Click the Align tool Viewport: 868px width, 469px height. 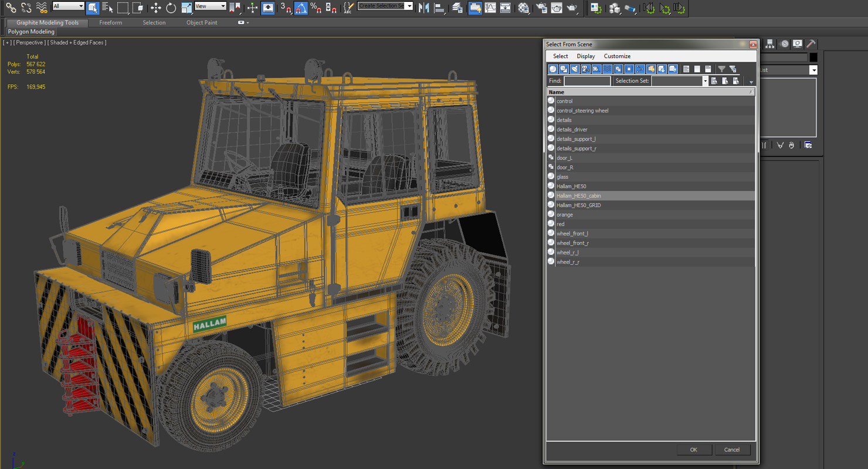point(439,8)
